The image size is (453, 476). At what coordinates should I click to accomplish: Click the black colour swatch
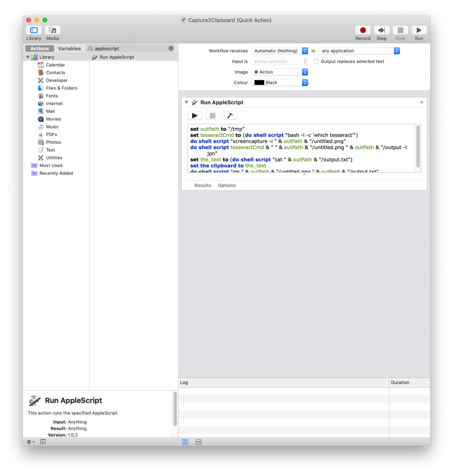[259, 83]
